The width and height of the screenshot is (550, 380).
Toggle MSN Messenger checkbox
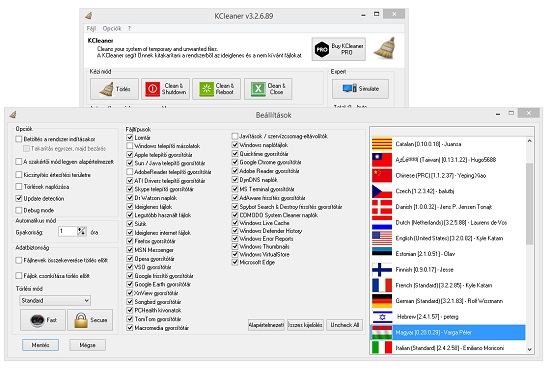[130, 250]
